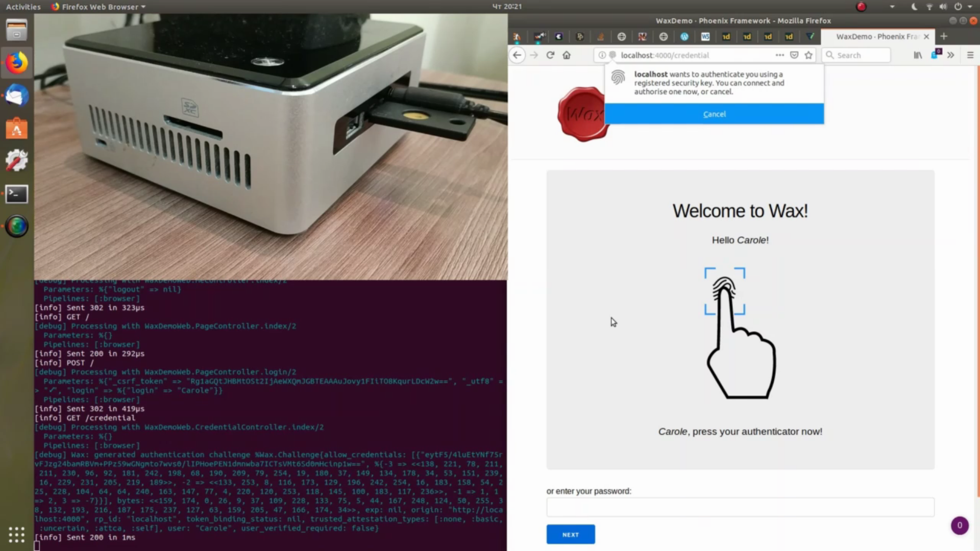Screen dimensions: 980x551
Task: Save the page to Pocket
Action: point(794,55)
